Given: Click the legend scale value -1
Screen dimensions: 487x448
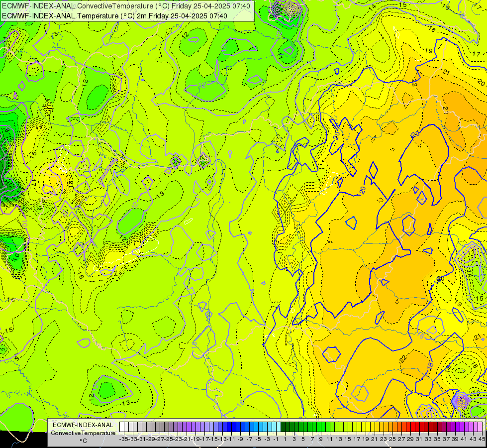Looking at the screenshot, I should [276, 439].
